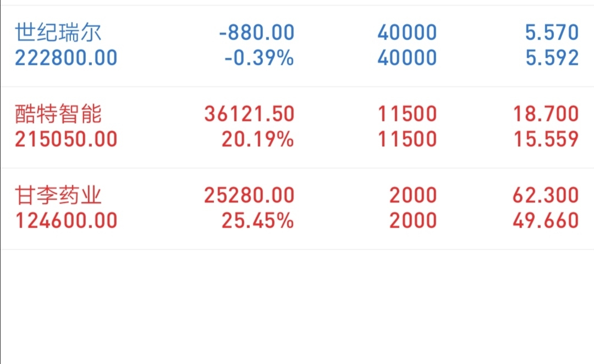The image size is (594, 364).
Task: Tap market value 222800.00 under 世纪瑞尔
Action: coord(66,58)
